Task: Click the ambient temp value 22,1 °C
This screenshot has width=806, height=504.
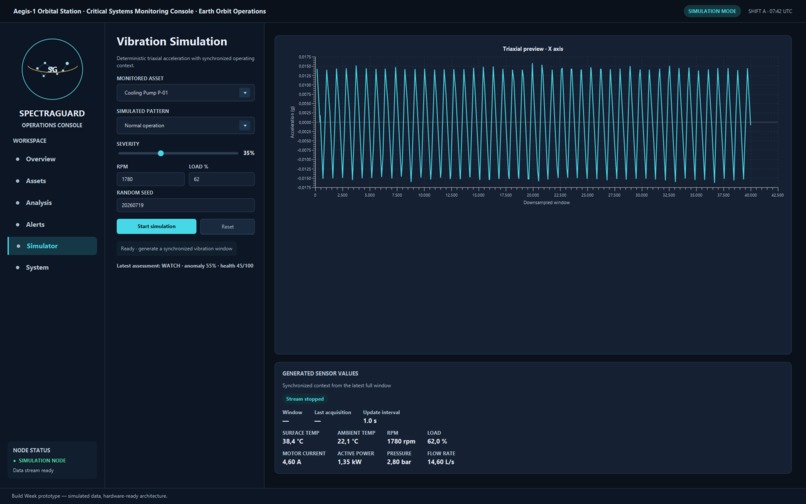Action: coord(347,441)
